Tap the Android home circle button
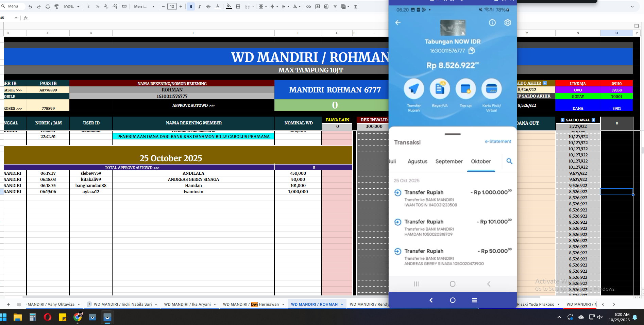Image resolution: width=644 pixels, height=325 pixels. [x=453, y=300]
